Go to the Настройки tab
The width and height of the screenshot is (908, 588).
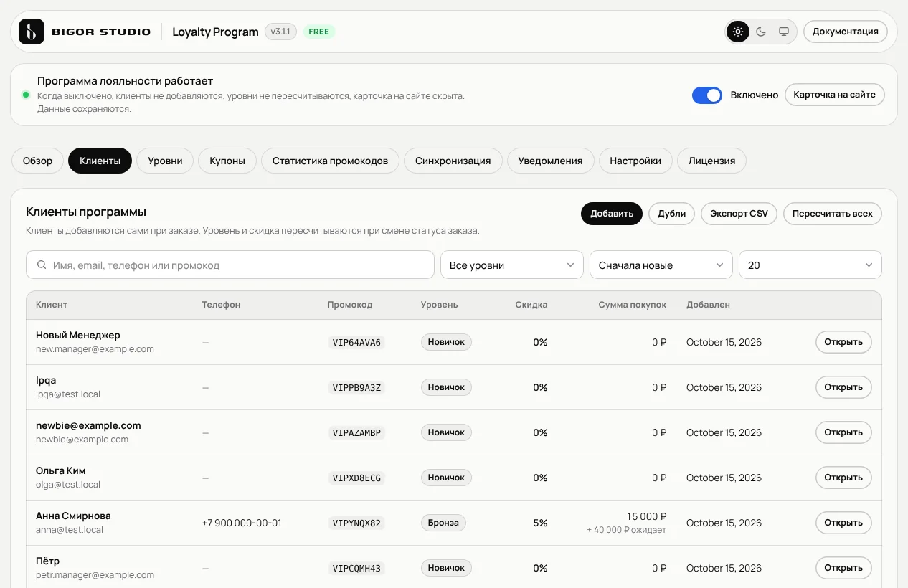pos(635,161)
